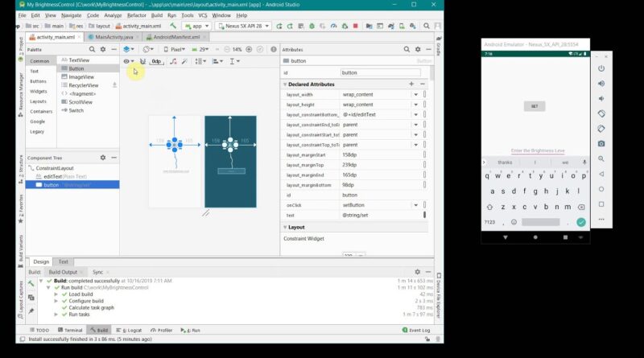
Task: Search attributes with the magnifier icon
Action: tap(407, 49)
